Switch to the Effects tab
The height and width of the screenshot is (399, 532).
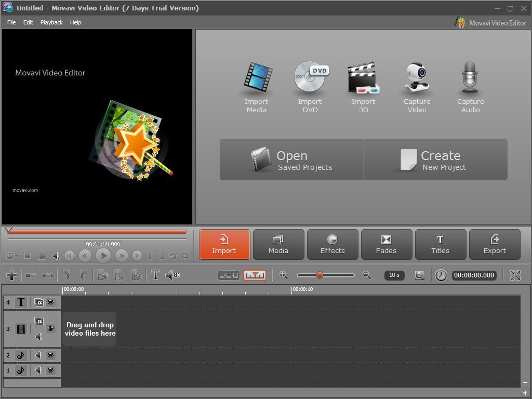click(332, 244)
